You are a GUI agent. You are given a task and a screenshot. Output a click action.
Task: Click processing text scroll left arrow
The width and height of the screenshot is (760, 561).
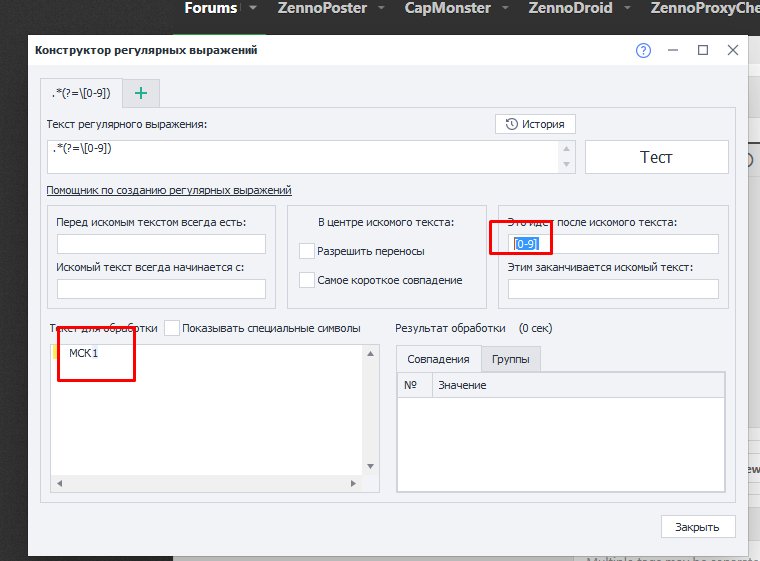[60, 483]
